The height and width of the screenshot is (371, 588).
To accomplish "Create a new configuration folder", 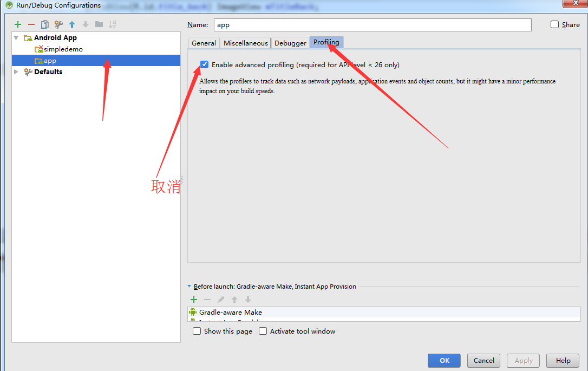I will point(100,24).
